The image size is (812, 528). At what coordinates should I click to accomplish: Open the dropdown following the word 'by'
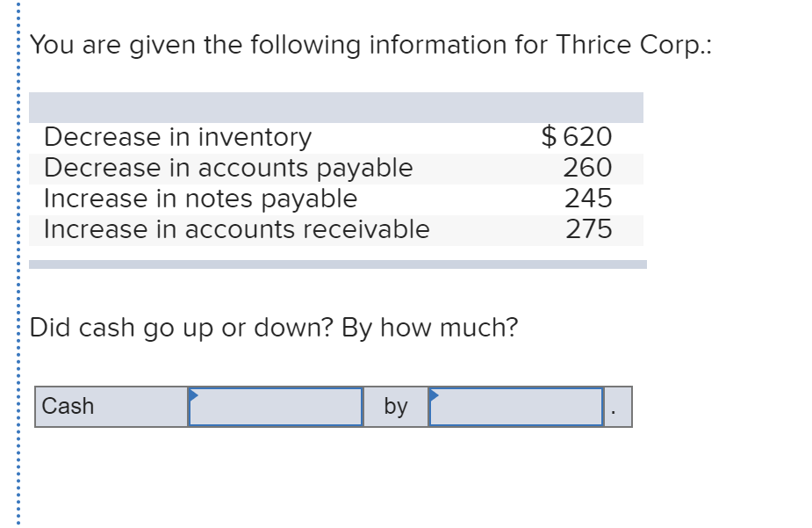[516, 406]
